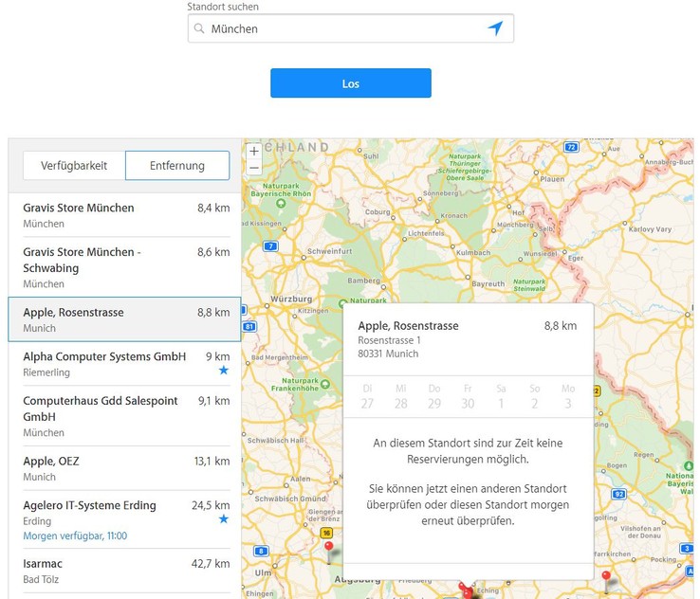This screenshot has width=700, height=599.
Task: Switch to the Verfügbarkeit tab
Action: coord(74,166)
